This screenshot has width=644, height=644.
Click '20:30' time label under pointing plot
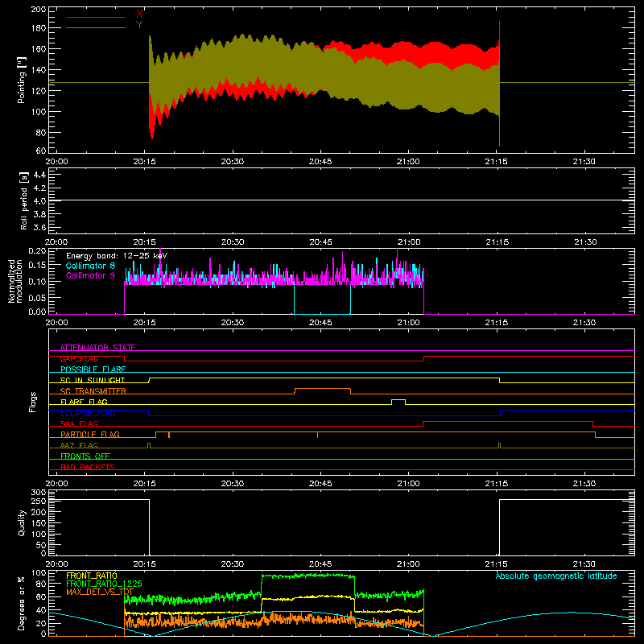[x=233, y=162]
